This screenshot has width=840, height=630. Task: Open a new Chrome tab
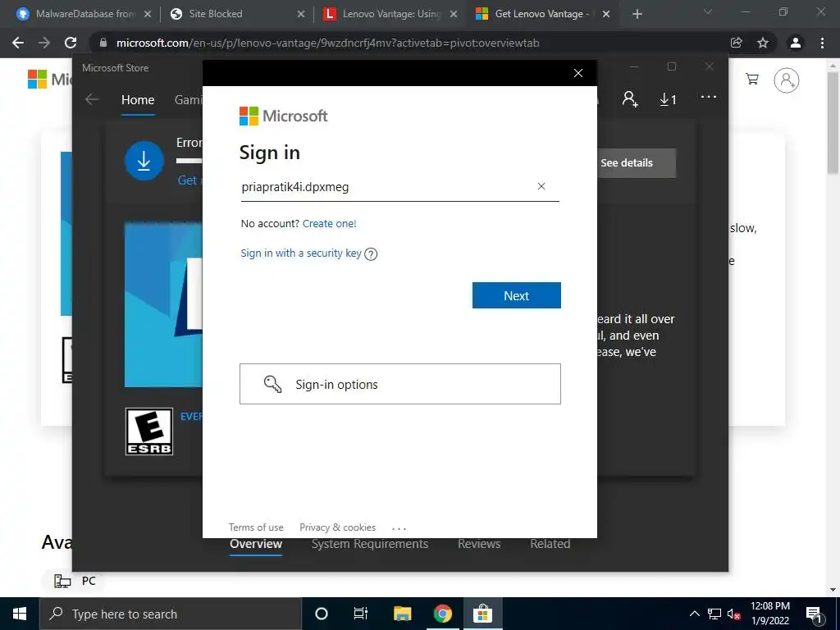point(637,14)
